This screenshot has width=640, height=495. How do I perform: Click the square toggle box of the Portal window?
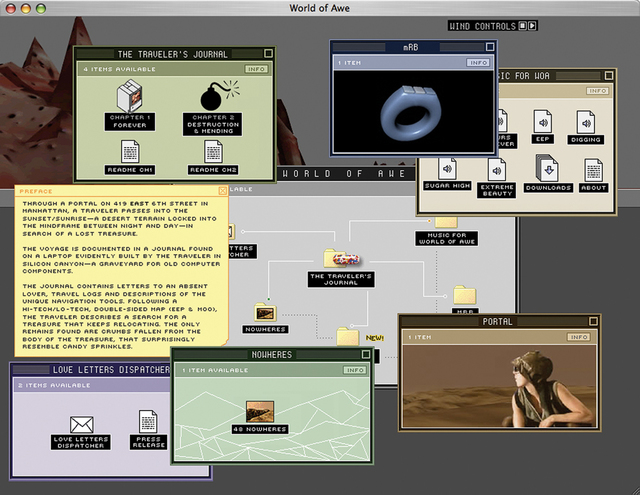point(593,322)
